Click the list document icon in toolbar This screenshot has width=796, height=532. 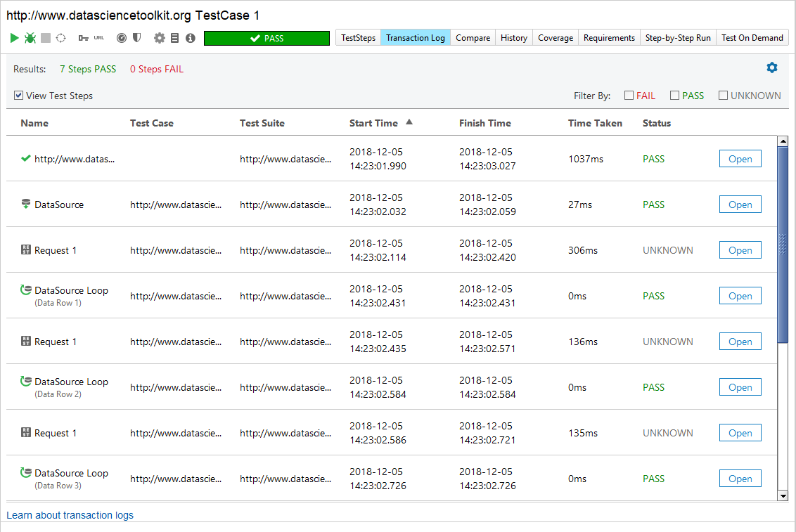click(174, 38)
